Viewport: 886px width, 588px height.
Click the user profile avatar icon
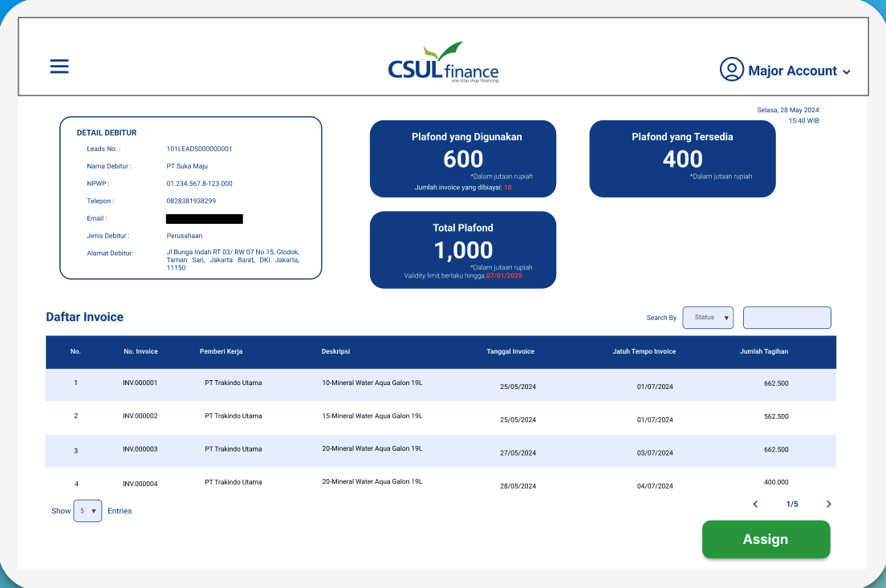pyautogui.click(x=731, y=70)
